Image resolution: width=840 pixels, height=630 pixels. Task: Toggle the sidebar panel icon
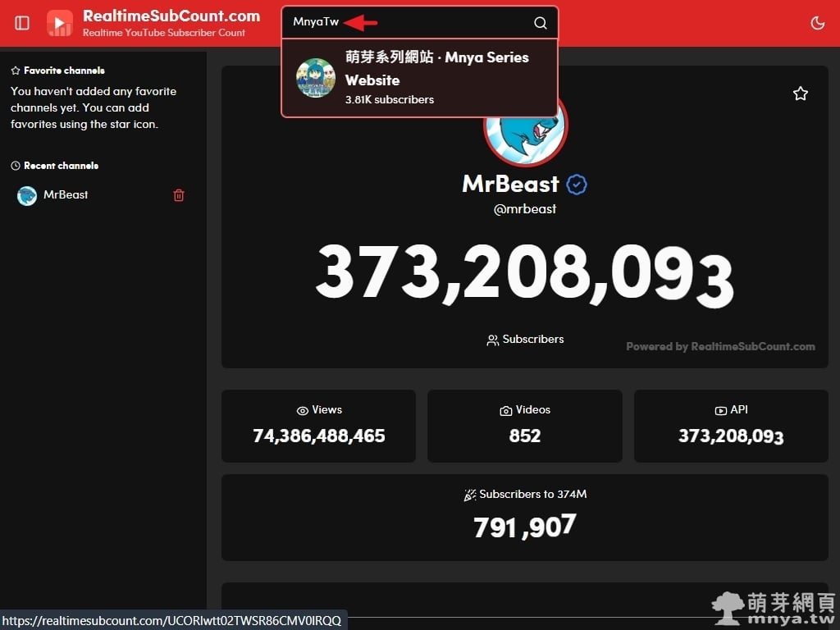22,23
